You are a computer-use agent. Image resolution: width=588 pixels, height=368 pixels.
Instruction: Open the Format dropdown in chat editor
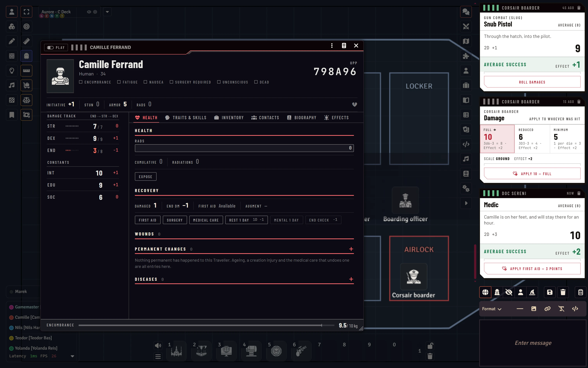click(492, 309)
